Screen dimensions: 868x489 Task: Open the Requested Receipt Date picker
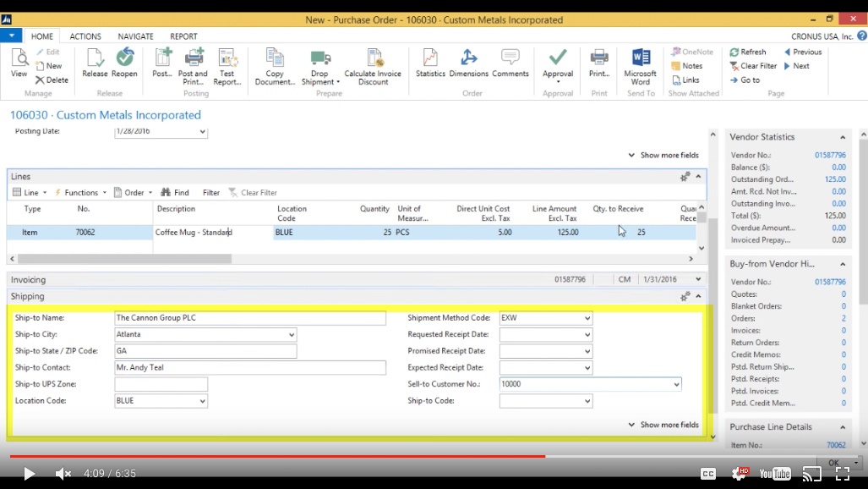(x=587, y=335)
